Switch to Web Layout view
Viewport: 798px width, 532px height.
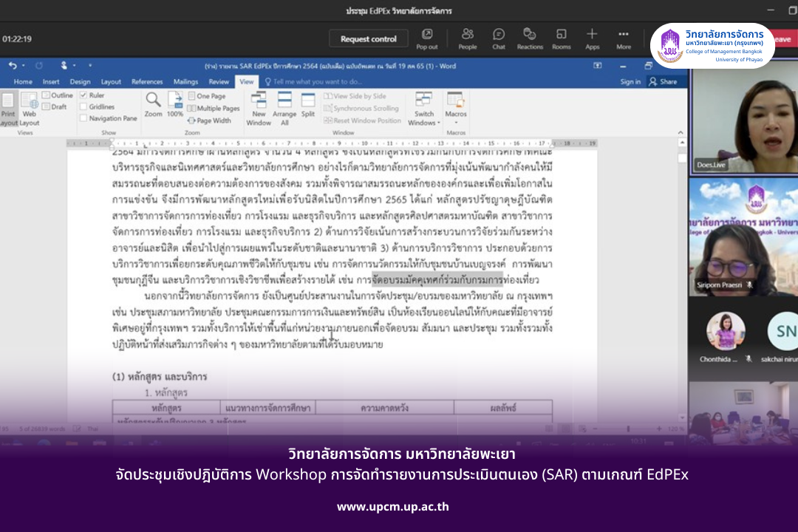click(x=30, y=109)
